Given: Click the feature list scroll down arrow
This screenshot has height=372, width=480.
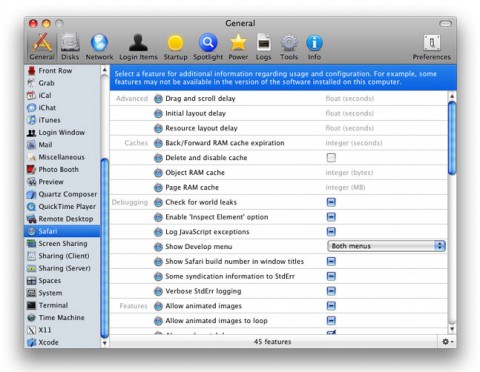Looking at the screenshot, I should [452, 329].
